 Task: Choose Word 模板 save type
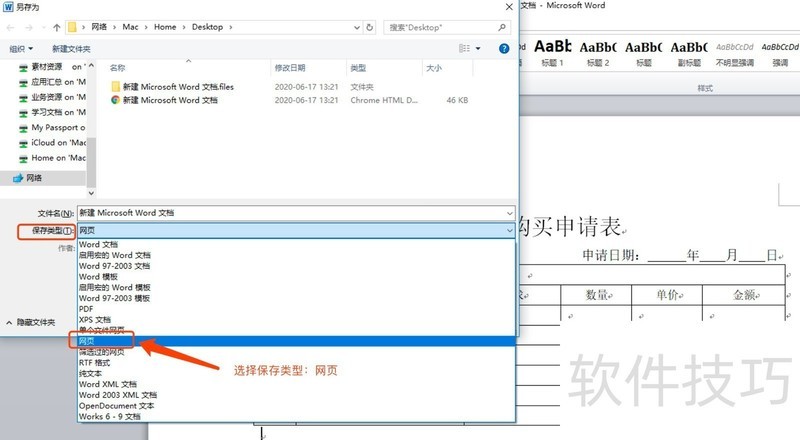pos(296,277)
